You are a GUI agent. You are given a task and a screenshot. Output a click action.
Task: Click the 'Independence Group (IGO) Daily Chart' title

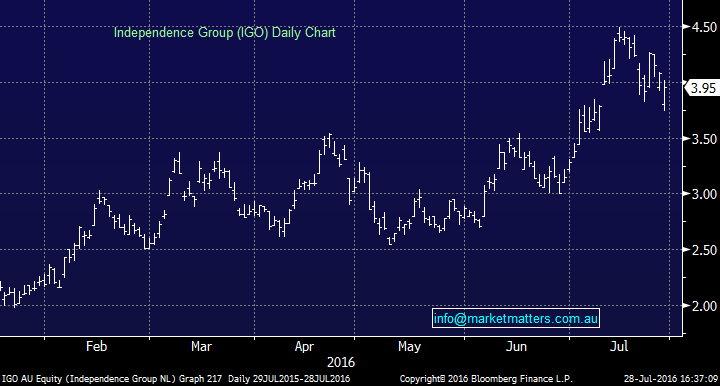point(225,33)
